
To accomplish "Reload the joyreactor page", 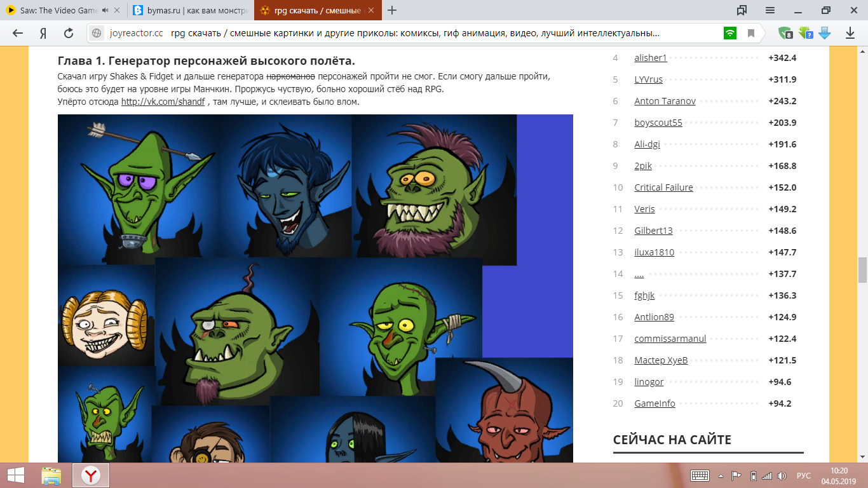I will [x=69, y=33].
